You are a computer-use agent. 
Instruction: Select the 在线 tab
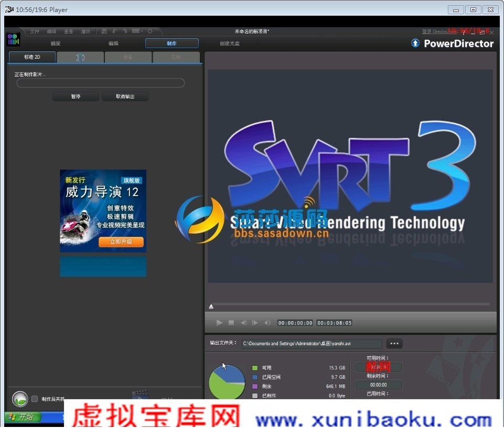click(x=176, y=58)
